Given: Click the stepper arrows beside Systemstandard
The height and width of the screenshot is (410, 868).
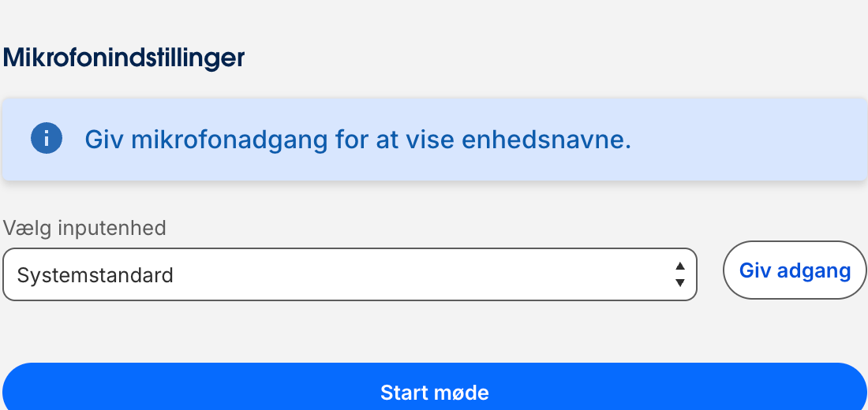Looking at the screenshot, I should (679, 275).
